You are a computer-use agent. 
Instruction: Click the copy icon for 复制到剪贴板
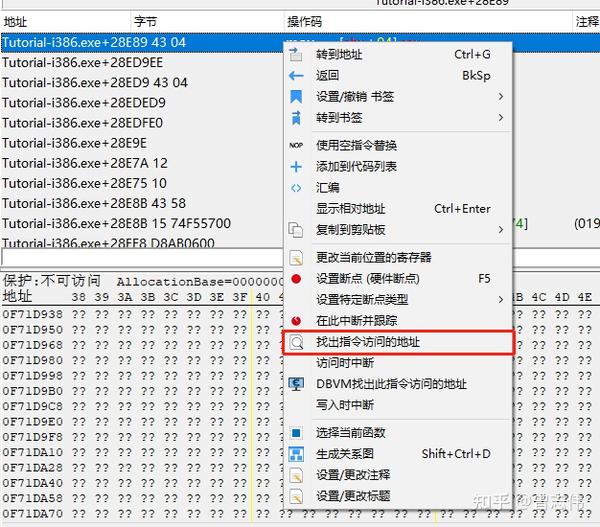pos(295,230)
